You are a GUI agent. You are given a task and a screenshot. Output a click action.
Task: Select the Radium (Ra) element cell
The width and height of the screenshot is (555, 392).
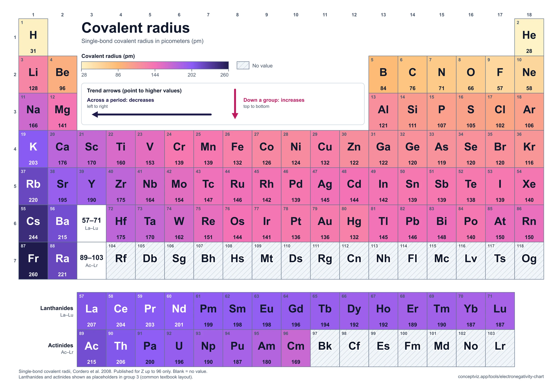pos(62,261)
